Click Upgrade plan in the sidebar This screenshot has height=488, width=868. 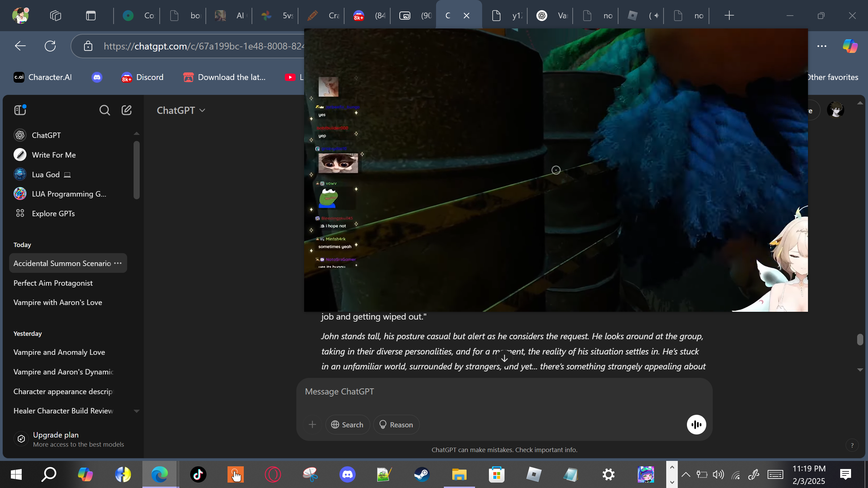(69, 439)
